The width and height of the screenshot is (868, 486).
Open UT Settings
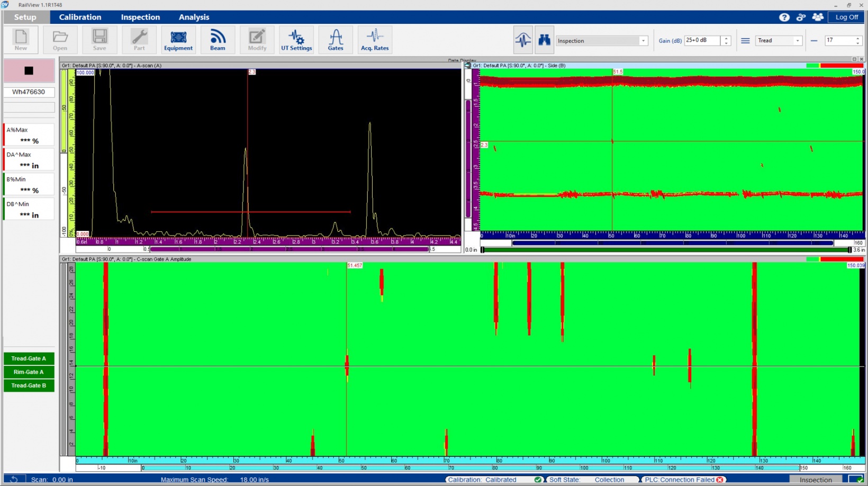296,40
